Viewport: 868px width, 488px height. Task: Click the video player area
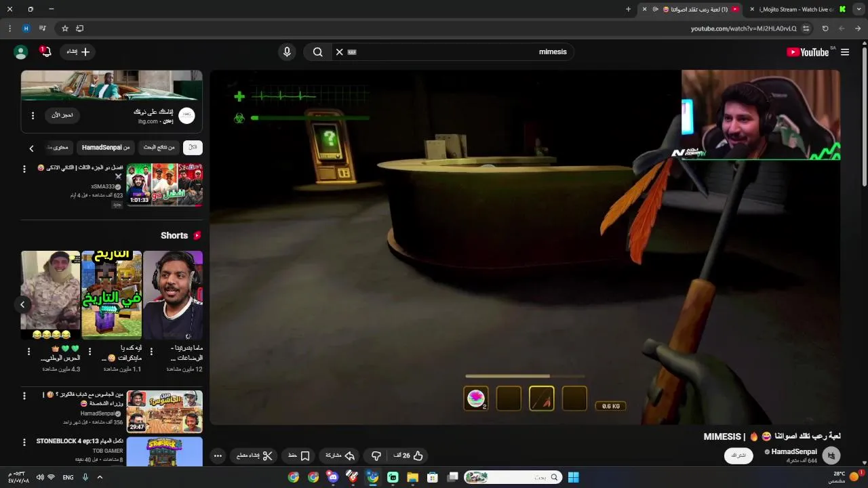525,247
